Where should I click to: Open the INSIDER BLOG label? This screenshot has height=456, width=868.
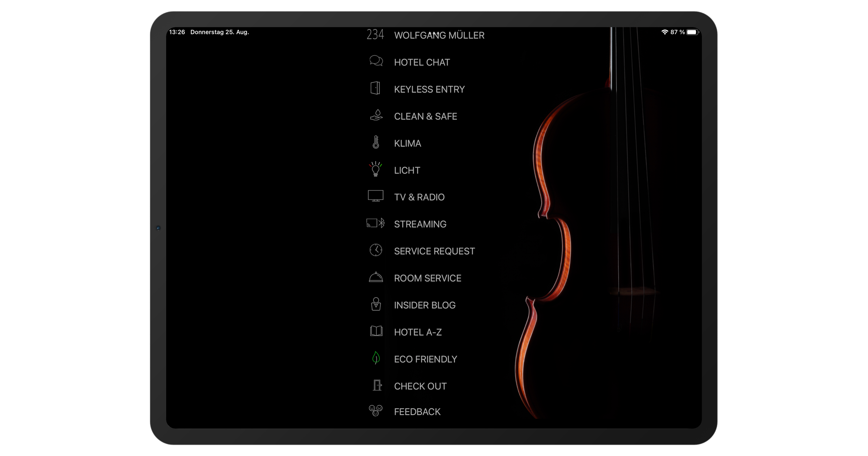[425, 305]
